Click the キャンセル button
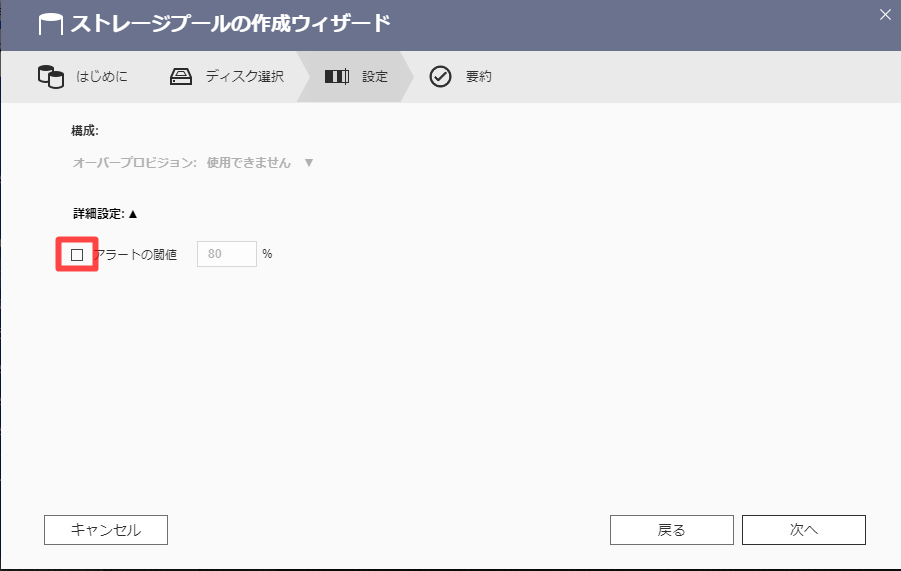 [106, 530]
